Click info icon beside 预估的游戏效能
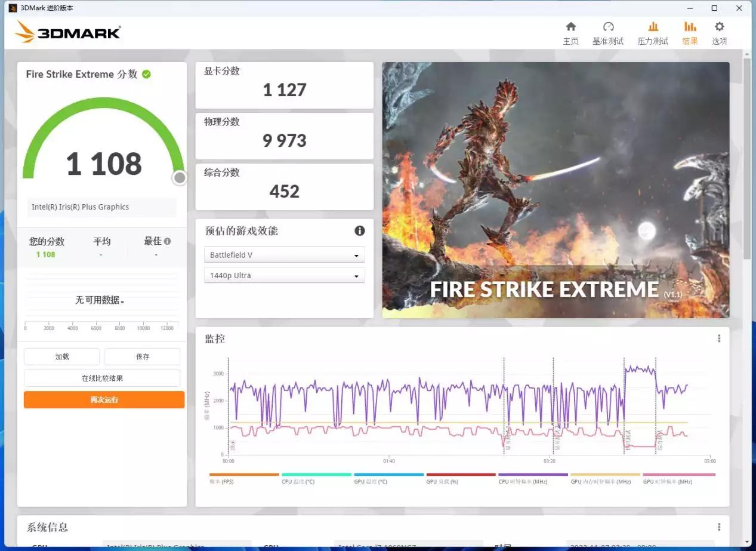 [359, 230]
